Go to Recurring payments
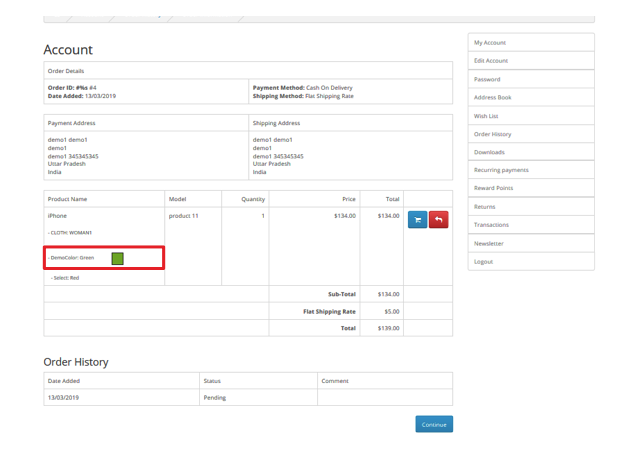 501,170
